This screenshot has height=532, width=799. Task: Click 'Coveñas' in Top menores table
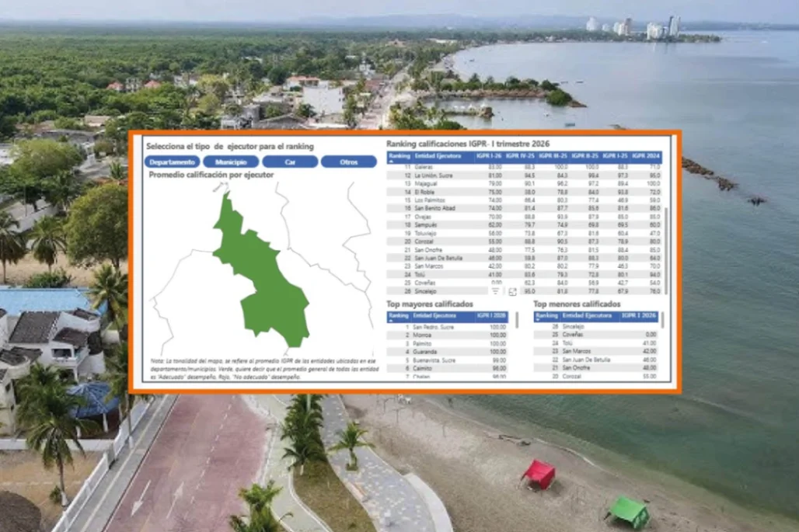click(572, 335)
